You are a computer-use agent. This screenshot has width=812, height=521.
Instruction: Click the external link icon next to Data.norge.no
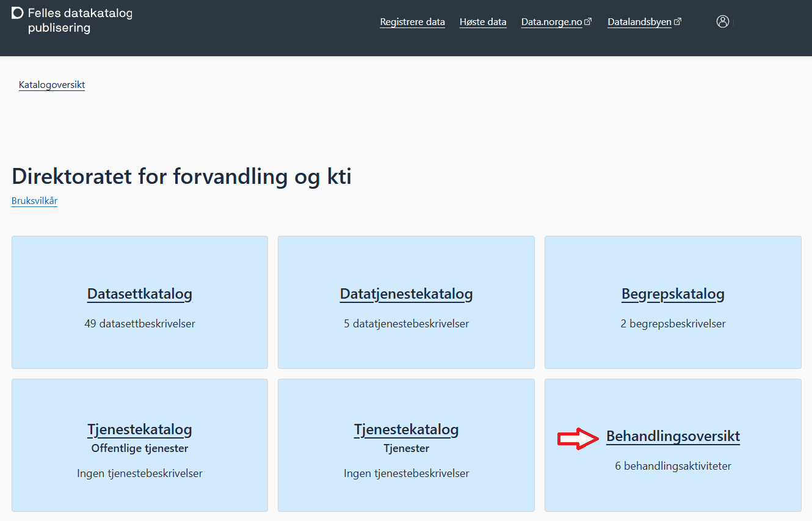pyautogui.click(x=588, y=21)
